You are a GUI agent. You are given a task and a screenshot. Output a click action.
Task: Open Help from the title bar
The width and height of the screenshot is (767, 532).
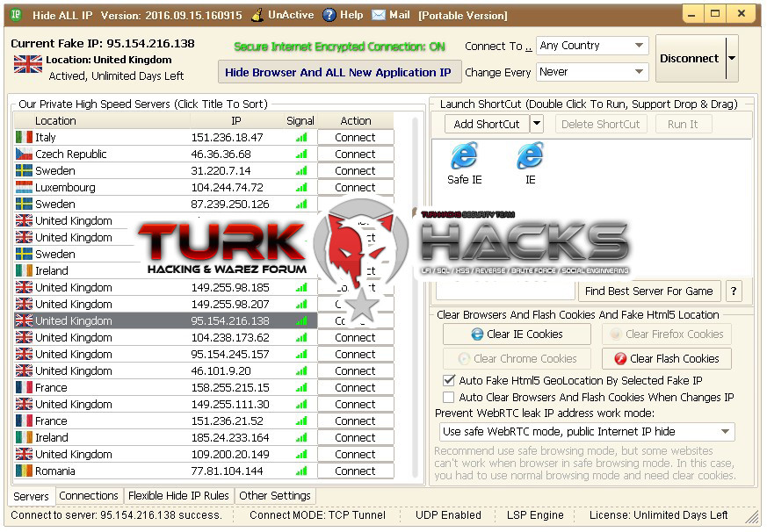pos(343,15)
